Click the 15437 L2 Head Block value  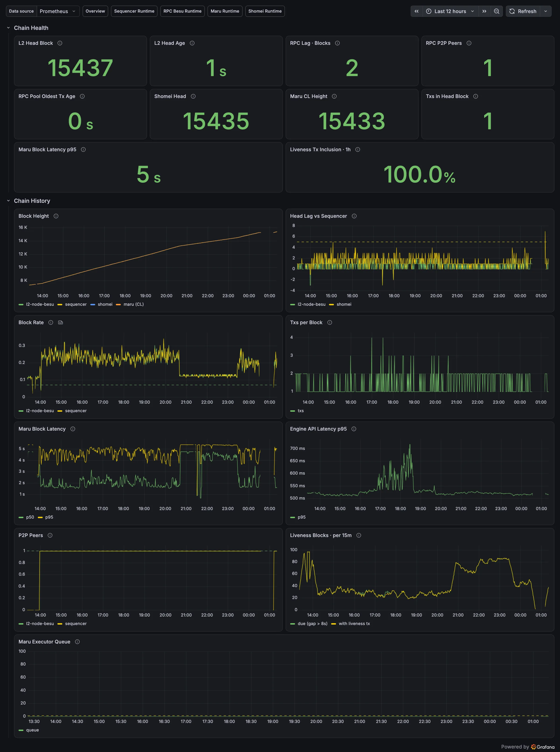tap(80, 68)
